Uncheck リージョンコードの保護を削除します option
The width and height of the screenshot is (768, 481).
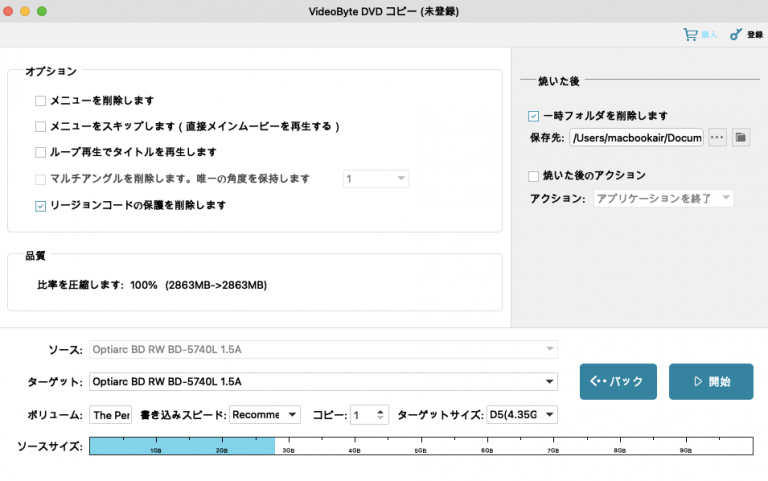41,206
